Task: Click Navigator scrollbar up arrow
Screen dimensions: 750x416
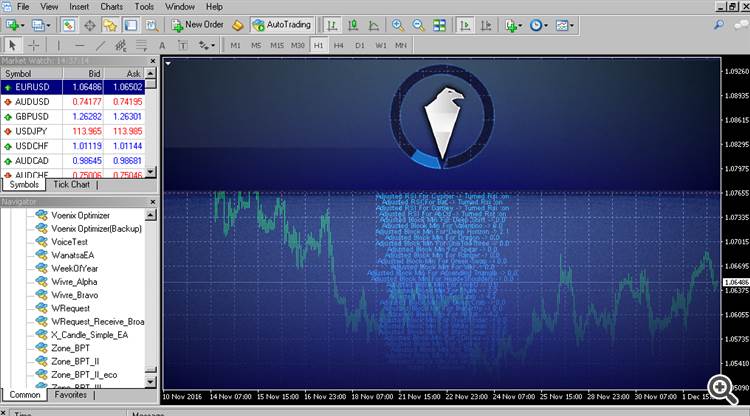Action: click(x=151, y=215)
